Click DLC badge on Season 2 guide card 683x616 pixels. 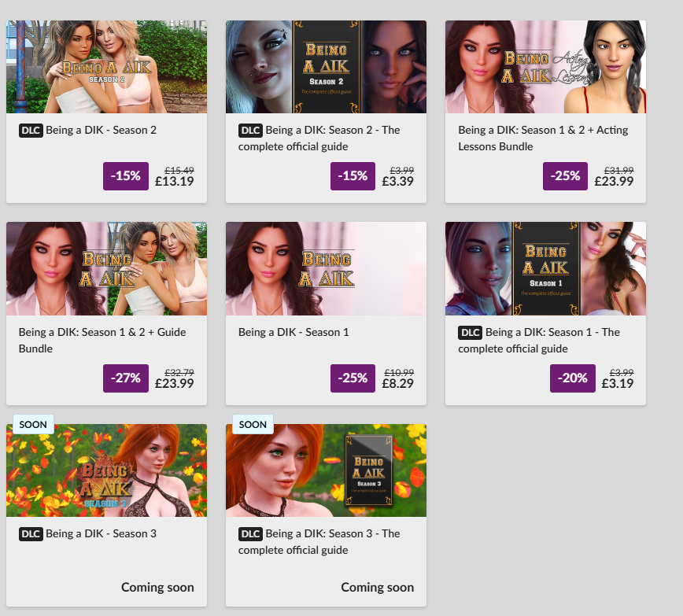[250, 131]
